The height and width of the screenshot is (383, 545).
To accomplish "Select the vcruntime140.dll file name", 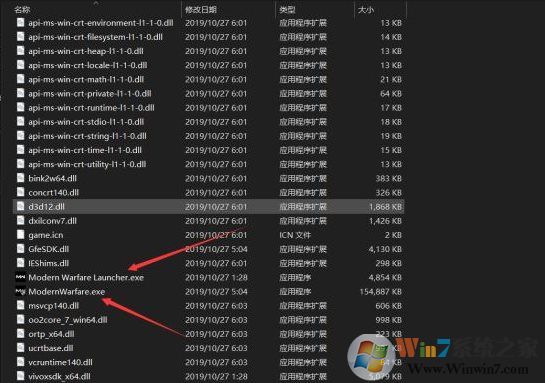I will click(x=60, y=362).
